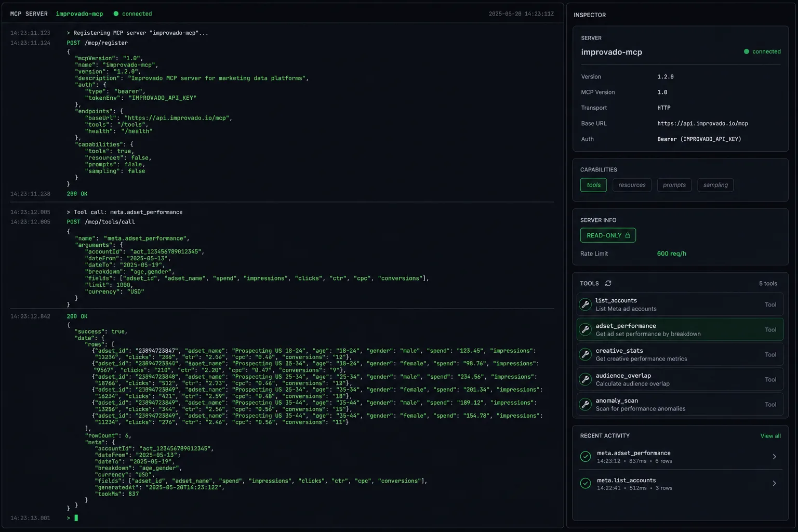The width and height of the screenshot is (798, 532).
Task: Click the MCP Version 1.0 value
Action: pyautogui.click(x=662, y=92)
